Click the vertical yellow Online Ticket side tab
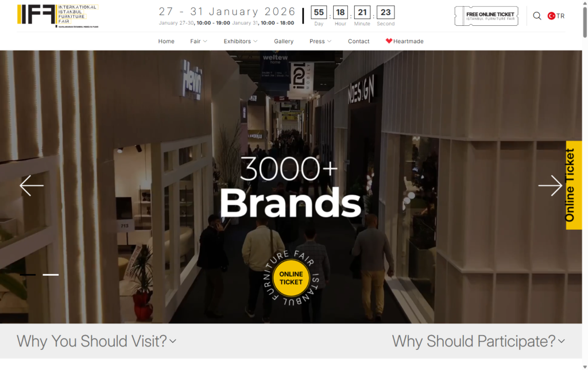588x370 pixels. point(574,185)
